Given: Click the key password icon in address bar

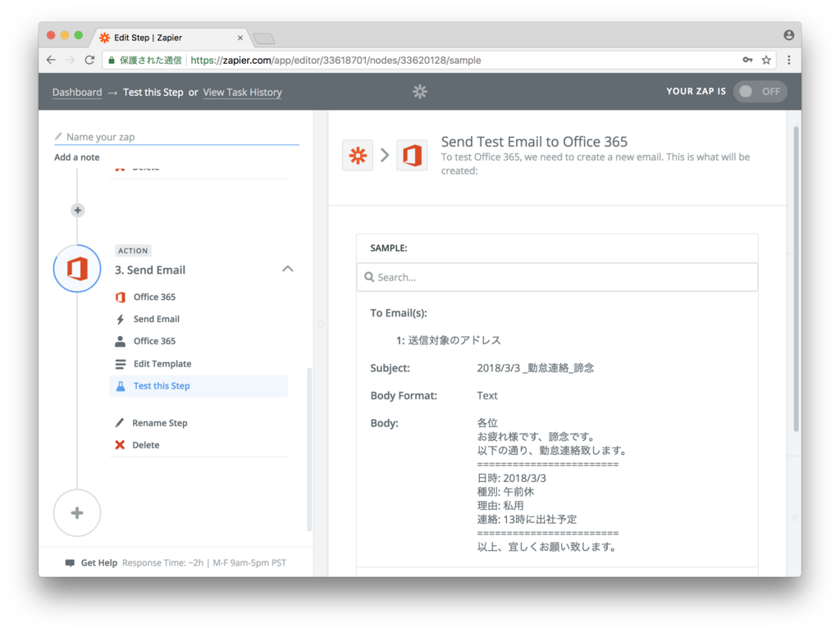Looking at the screenshot, I should tap(747, 60).
